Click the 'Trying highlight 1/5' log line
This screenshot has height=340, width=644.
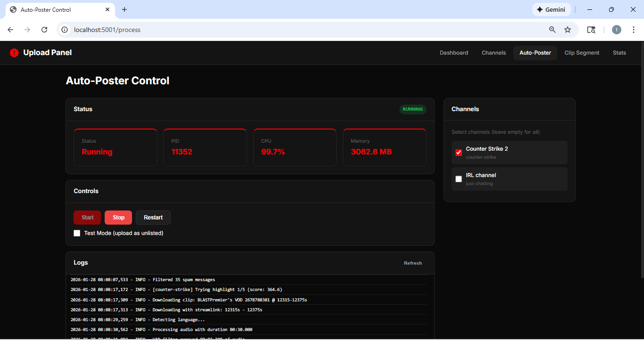tap(249, 290)
